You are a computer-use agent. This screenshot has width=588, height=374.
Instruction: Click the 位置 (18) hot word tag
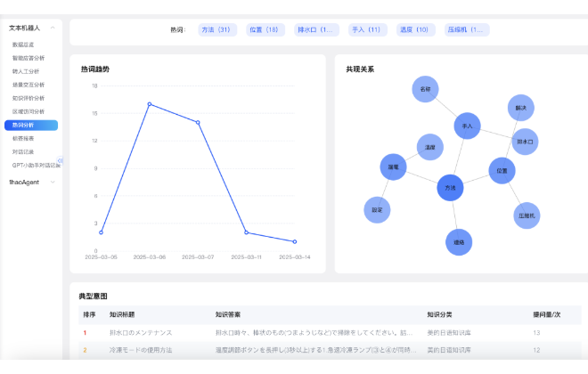click(265, 29)
